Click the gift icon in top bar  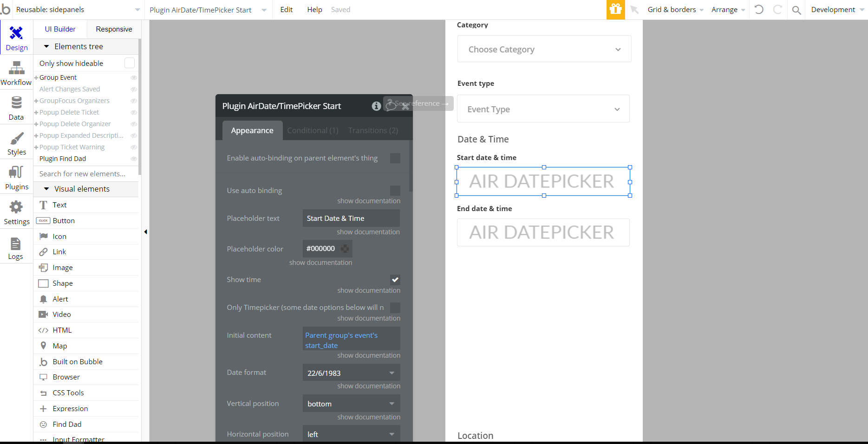pos(615,10)
